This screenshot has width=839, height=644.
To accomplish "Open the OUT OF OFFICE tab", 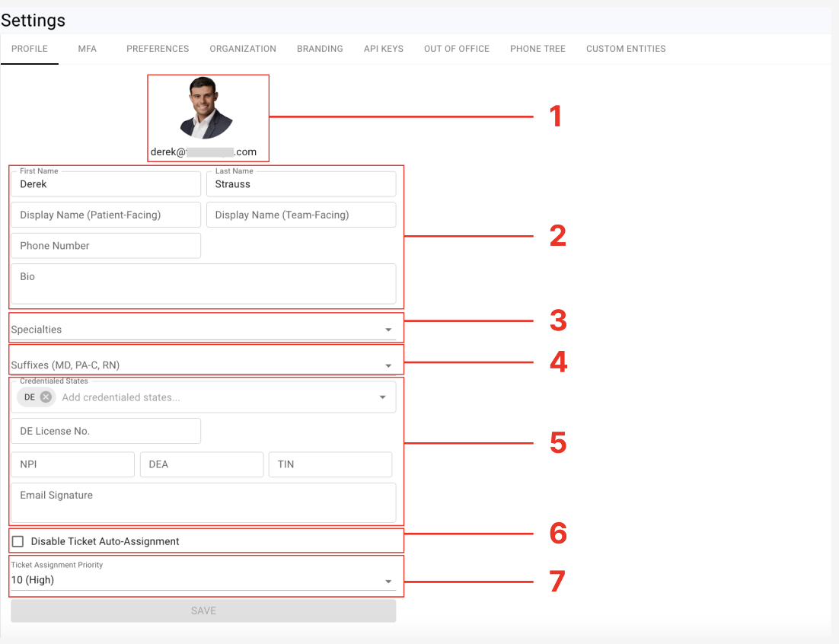I will (x=457, y=49).
